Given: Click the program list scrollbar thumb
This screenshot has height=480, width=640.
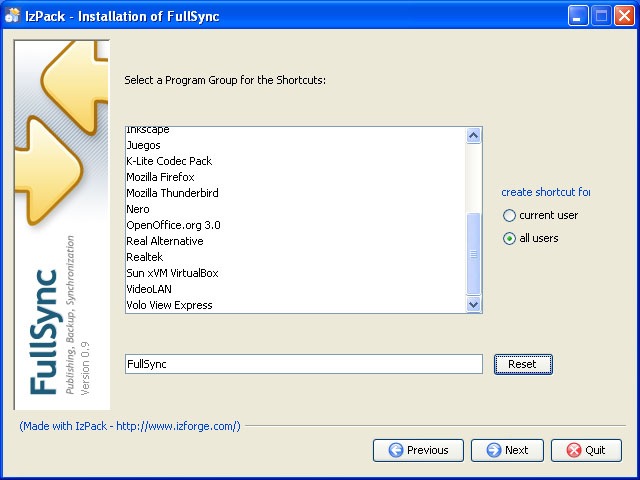Looking at the screenshot, I should (473, 253).
